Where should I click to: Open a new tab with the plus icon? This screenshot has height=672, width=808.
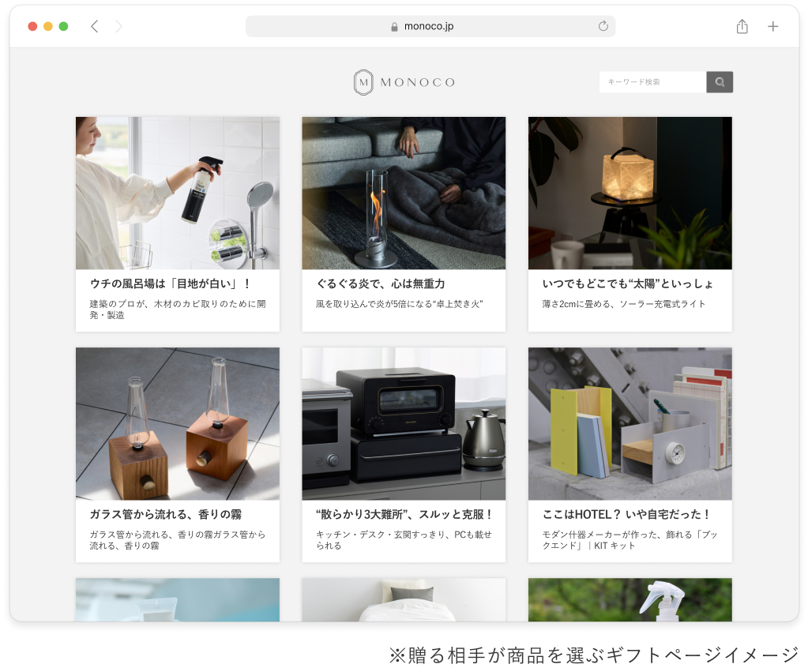tap(772, 26)
